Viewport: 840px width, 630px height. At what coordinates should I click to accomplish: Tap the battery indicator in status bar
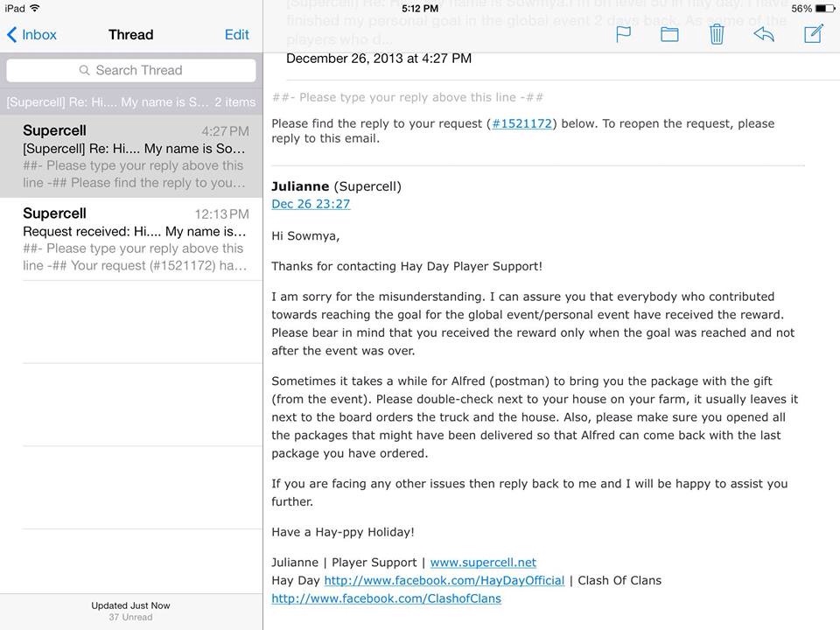click(x=822, y=8)
